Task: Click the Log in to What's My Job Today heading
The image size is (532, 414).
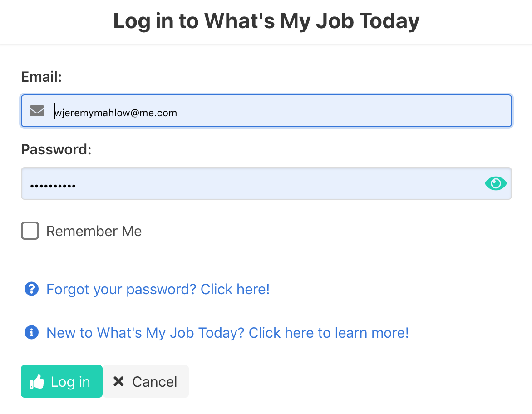Action: [266, 21]
